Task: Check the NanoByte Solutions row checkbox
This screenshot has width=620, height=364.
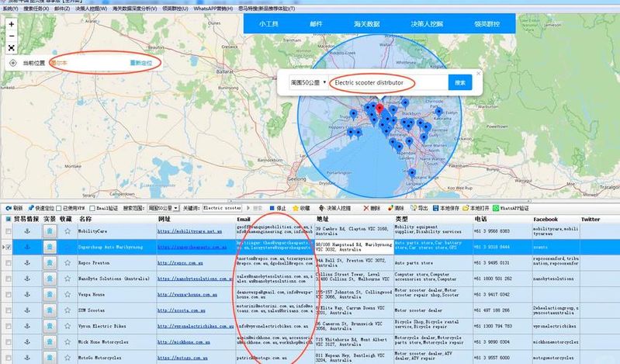Action: (8, 279)
